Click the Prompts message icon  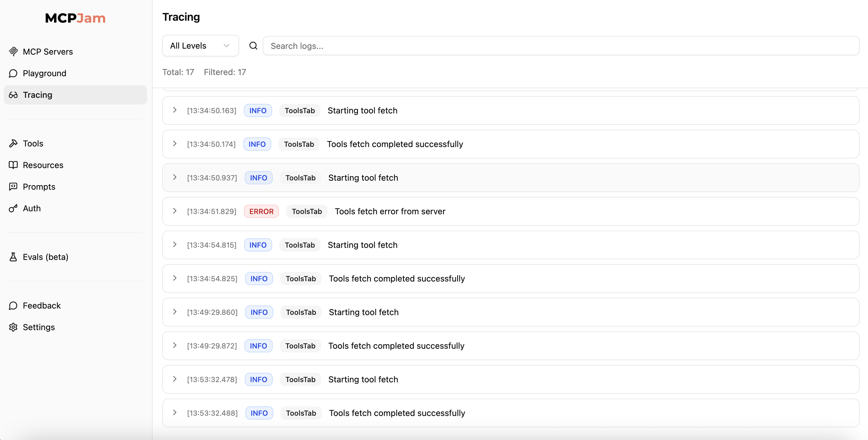[13, 186]
